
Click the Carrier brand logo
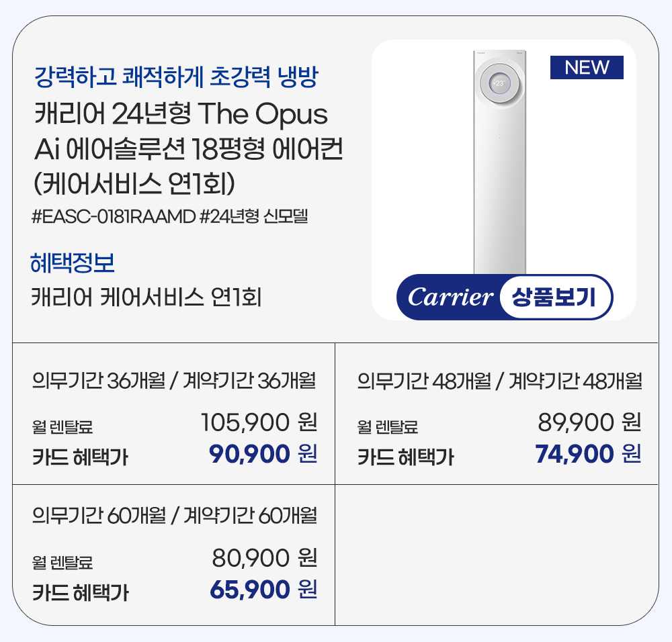click(450, 297)
